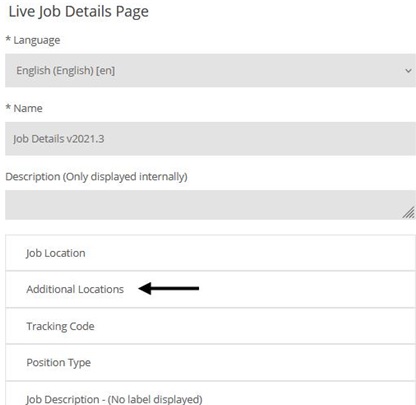
Task: Select the Tracking Code row
Action: (210, 326)
